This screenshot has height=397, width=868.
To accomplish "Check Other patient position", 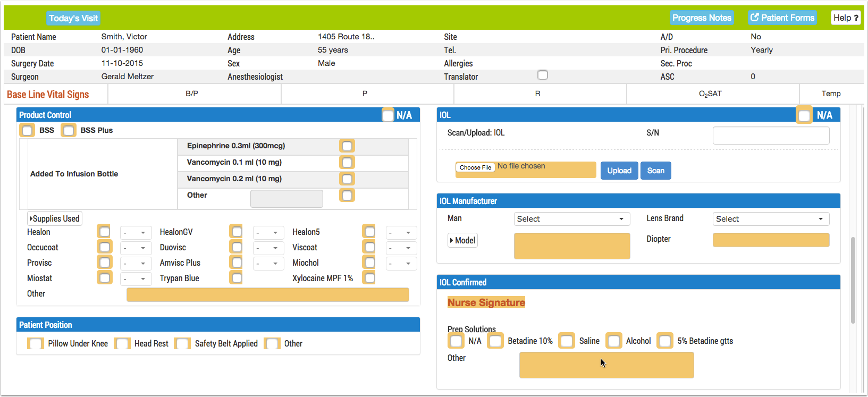I will click(272, 343).
